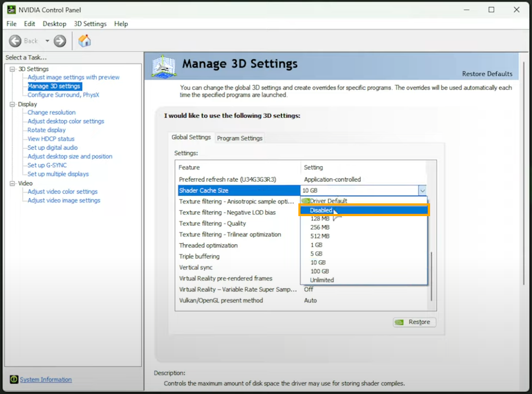Screen dimensions: 532x394
Task: Click the NVIDIA Control Panel title icon
Action: point(11,10)
